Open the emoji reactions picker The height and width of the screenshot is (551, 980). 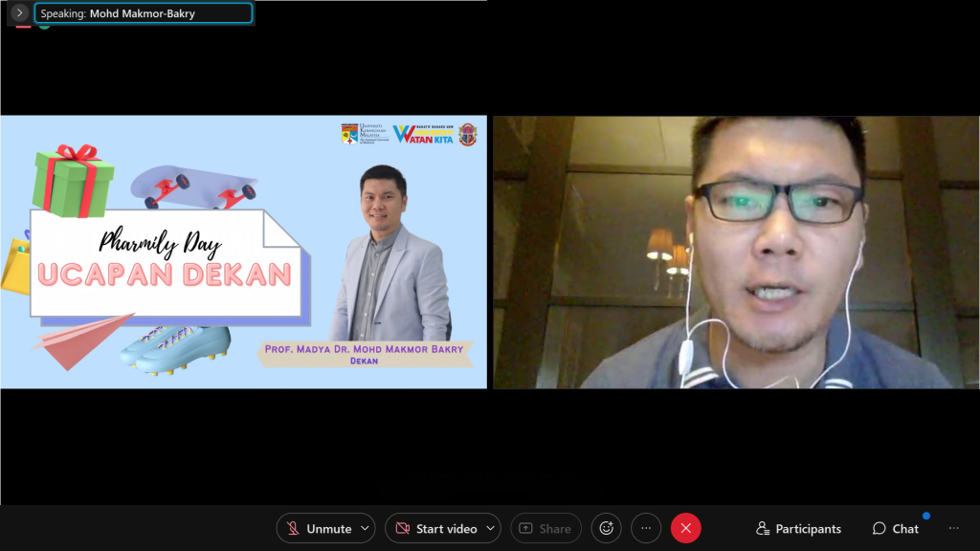pos(606,528)
